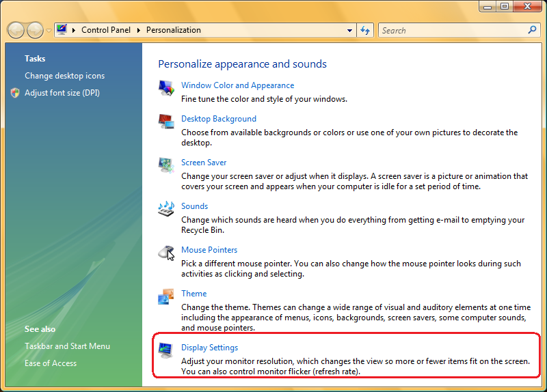Click the Back navigation arrow

coord(16,30)
